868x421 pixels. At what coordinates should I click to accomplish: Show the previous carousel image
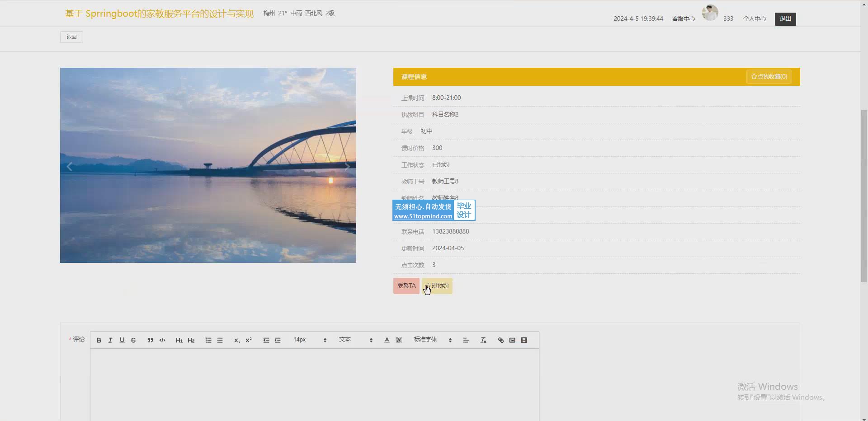[x=69, y=167]
